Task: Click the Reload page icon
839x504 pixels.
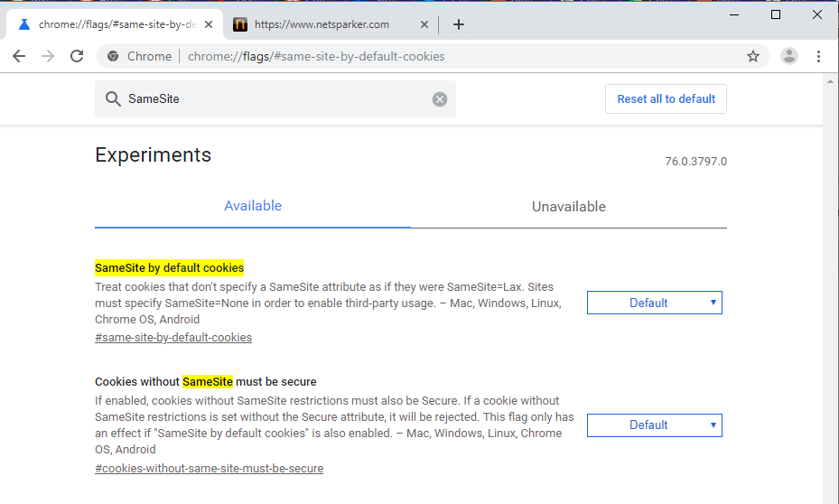Action: [77, 56]
